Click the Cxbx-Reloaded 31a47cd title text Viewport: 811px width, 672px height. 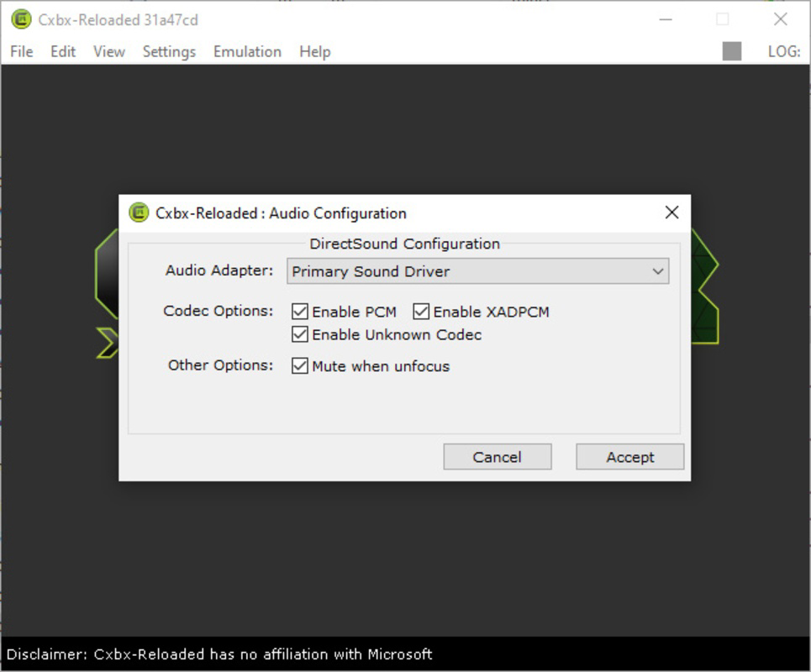pyautogui.click(x=118, y=19)
